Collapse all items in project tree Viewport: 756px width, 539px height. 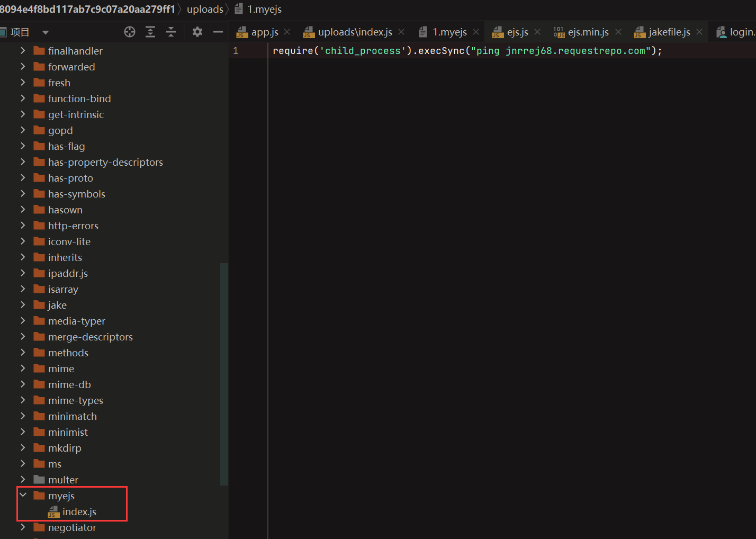coord(171,32)
